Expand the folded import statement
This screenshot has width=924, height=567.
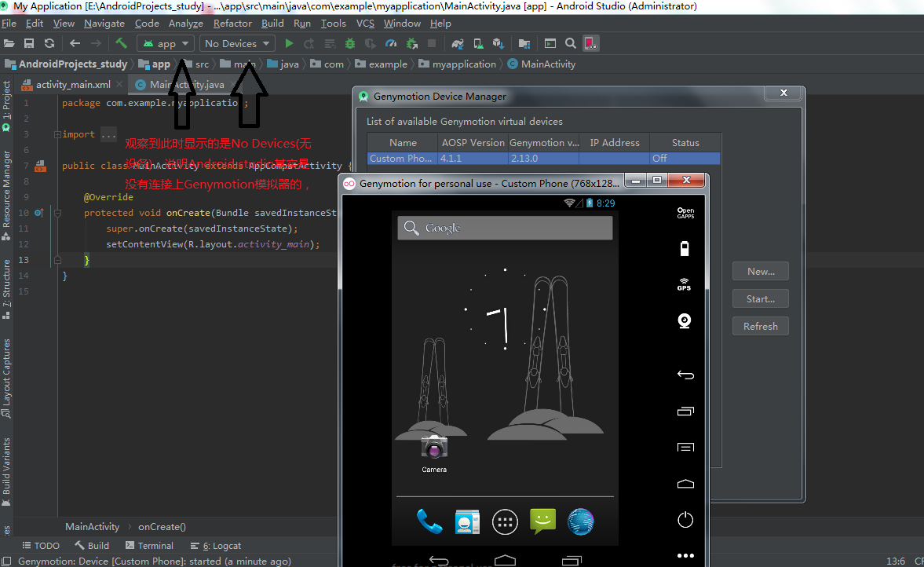coord(58,134)
